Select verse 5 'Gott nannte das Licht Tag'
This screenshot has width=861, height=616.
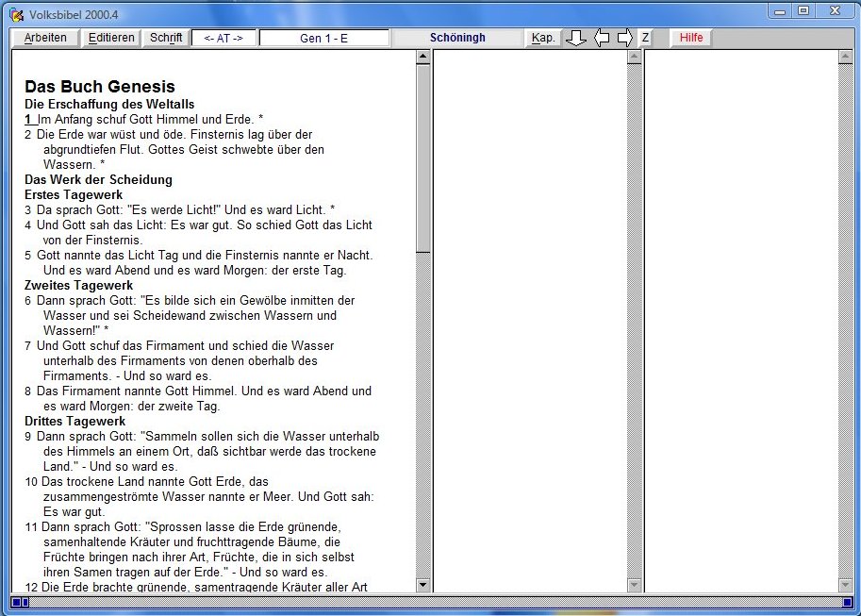click(x=199, y=262)
